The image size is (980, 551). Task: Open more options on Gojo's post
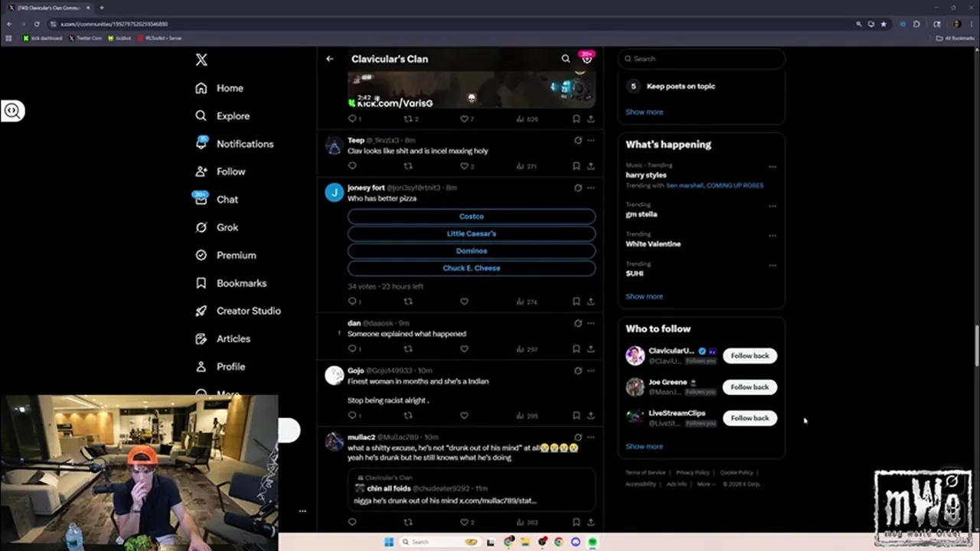click(591, 370)
